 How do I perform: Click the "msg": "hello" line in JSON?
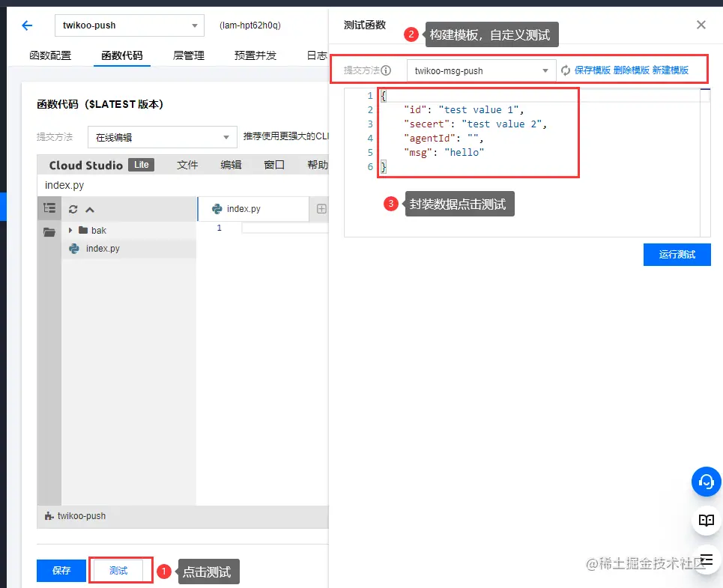(x=444, y=153)
